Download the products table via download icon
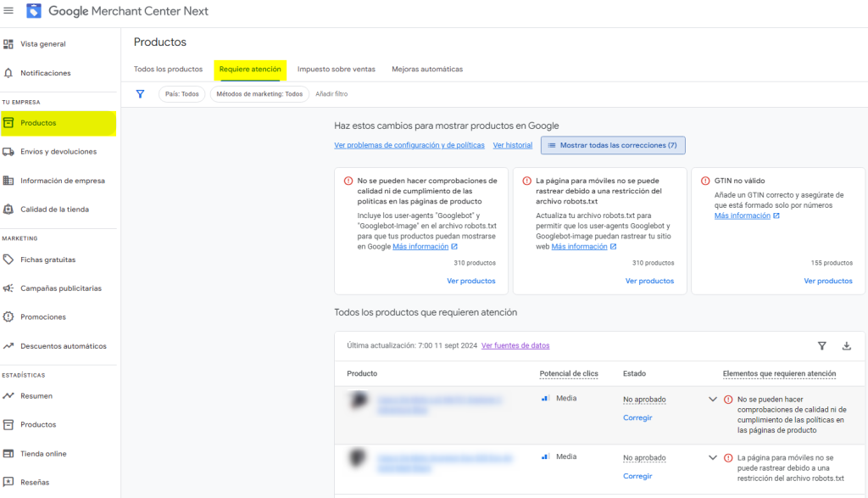This screenshot has width=868, height=498. [x=846, y=345]
